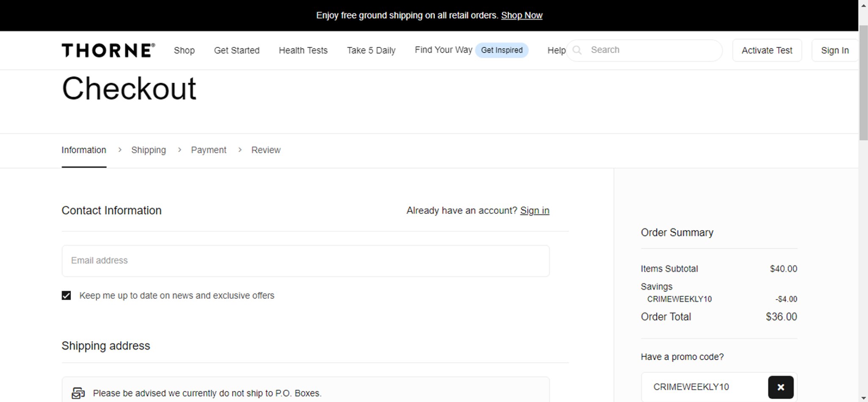Remove promo code with X button
868x402 pixels.
[781, 387]
